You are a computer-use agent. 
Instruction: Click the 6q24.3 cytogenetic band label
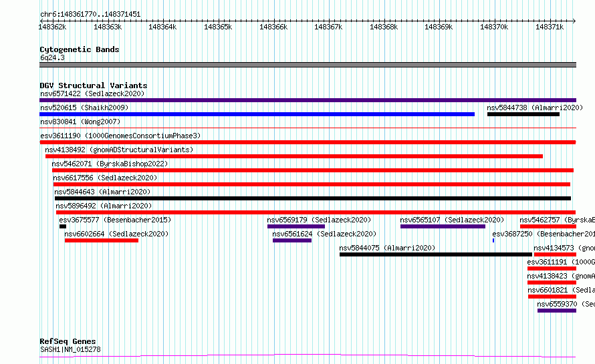pos(52,57)
